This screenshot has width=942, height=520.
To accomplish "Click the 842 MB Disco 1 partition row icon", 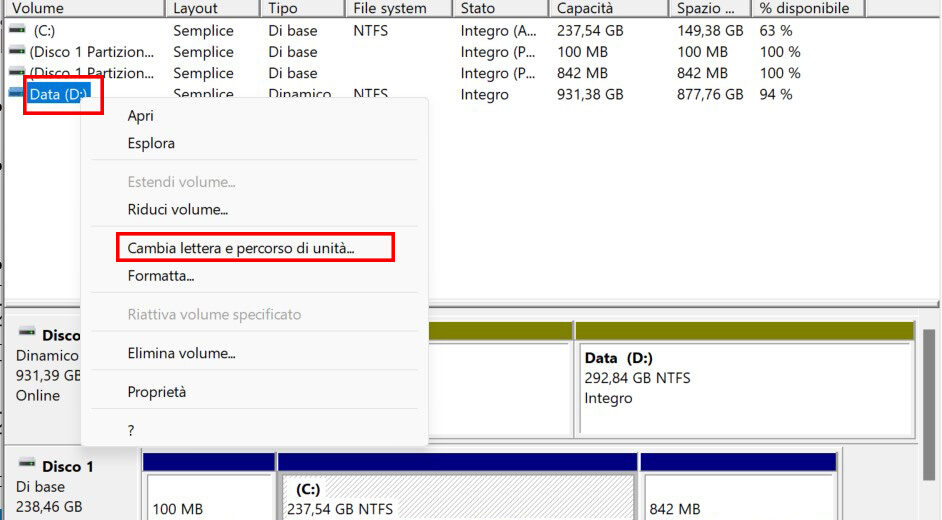I will click(x=17, y=73).
